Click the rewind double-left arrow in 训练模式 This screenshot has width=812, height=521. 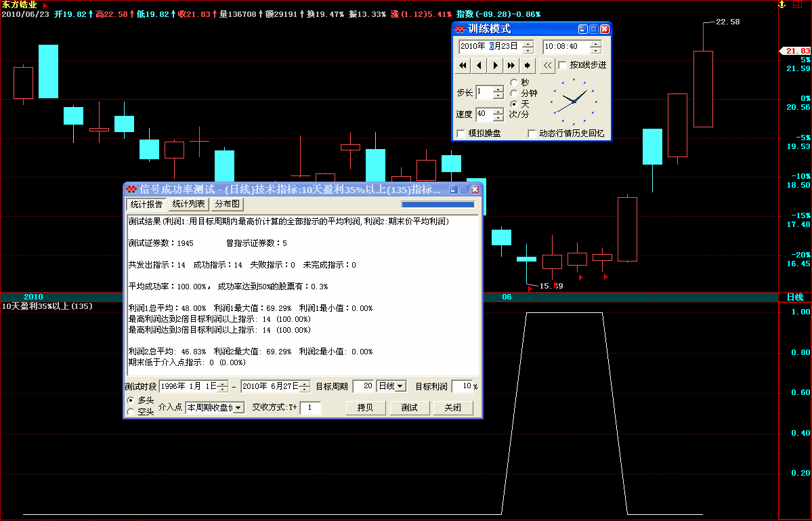click(x=463, y=66)
